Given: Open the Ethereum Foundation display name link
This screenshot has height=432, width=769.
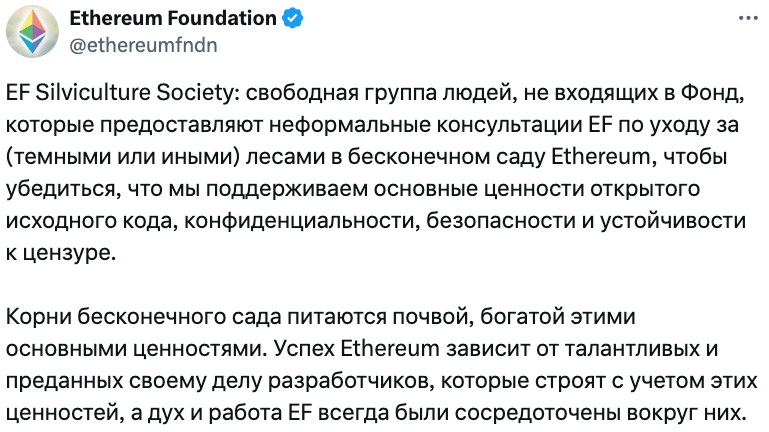Looking at the screenshot, I should tap(173, 18).
